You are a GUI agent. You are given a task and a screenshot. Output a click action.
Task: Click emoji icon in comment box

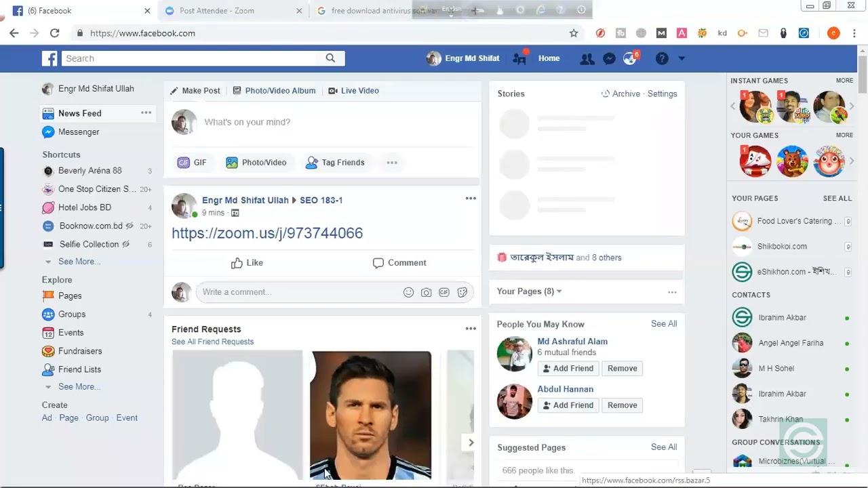point(408,292)
